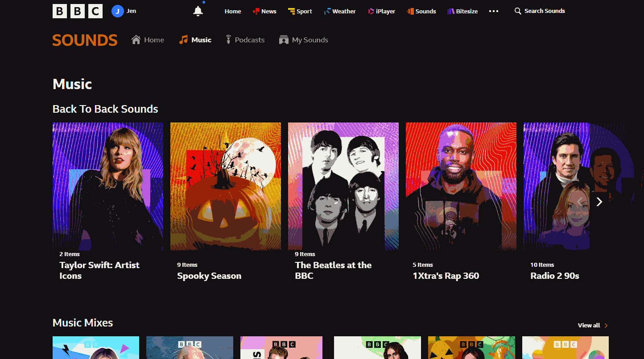Select the Music tab

[195, 40]
